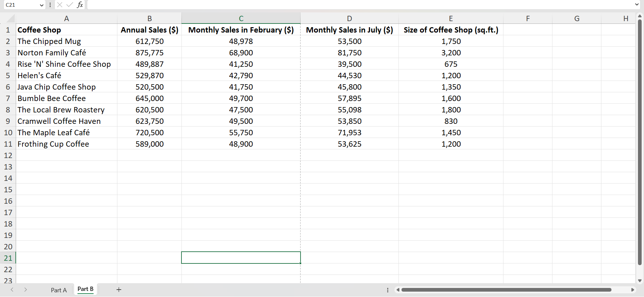The image size is (644, 297).
Task: Click the vertical scrollbar down arrow
Action: click(x=640, y=281)
